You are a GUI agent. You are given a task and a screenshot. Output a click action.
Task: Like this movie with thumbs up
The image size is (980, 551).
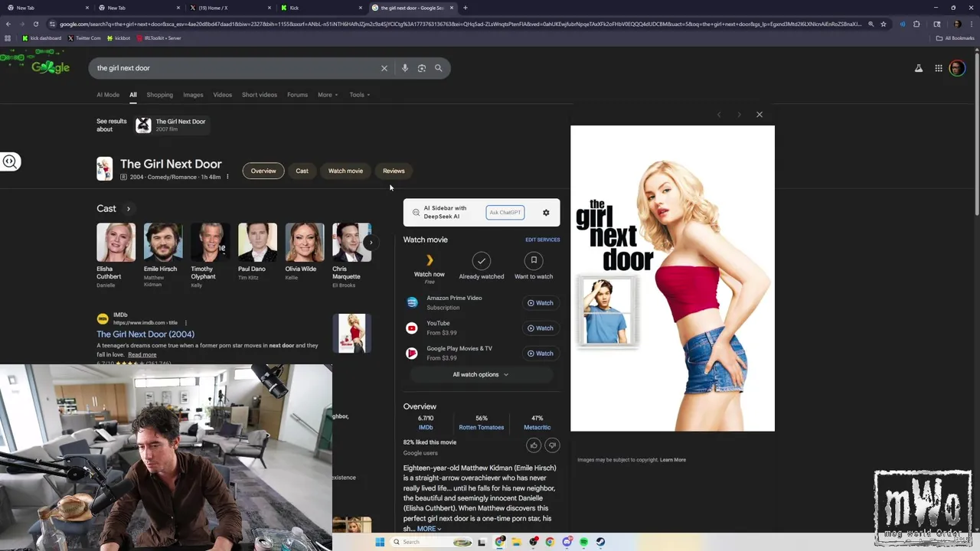click(x=534, y=445)
